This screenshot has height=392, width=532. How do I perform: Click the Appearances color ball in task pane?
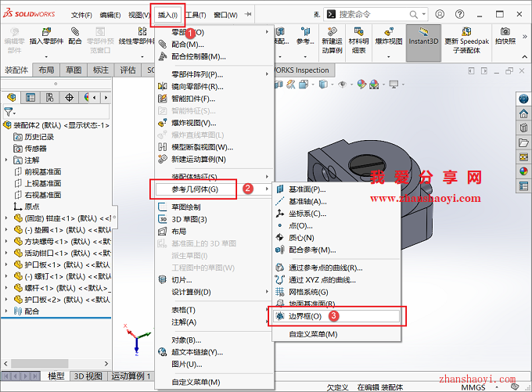coord(523,171)
